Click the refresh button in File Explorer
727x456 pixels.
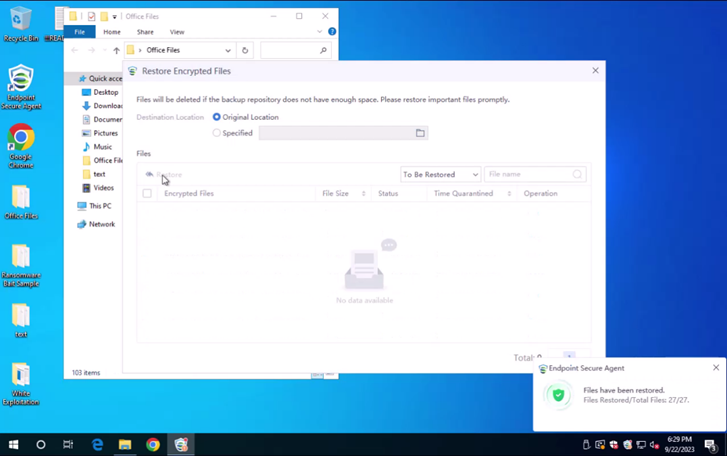pos(245,50)
